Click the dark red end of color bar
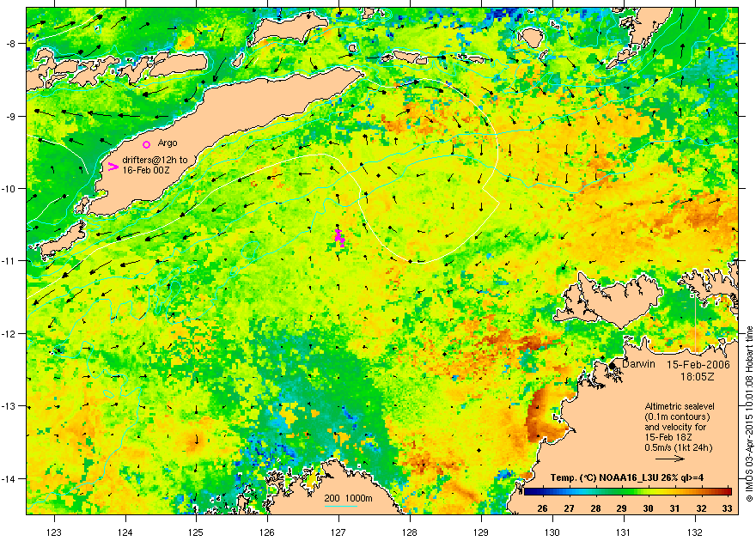Image resolution: width=756 pixels, height=541 pixels. (x=727, y=492)
